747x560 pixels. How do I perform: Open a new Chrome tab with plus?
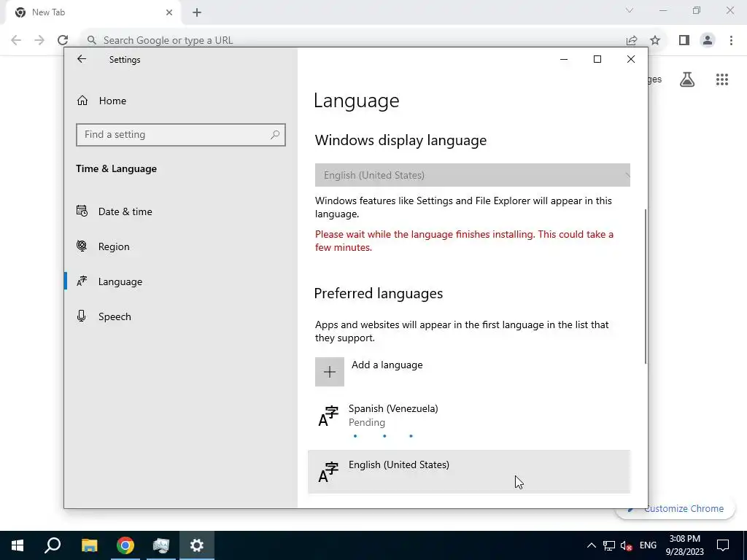point(197,12)
